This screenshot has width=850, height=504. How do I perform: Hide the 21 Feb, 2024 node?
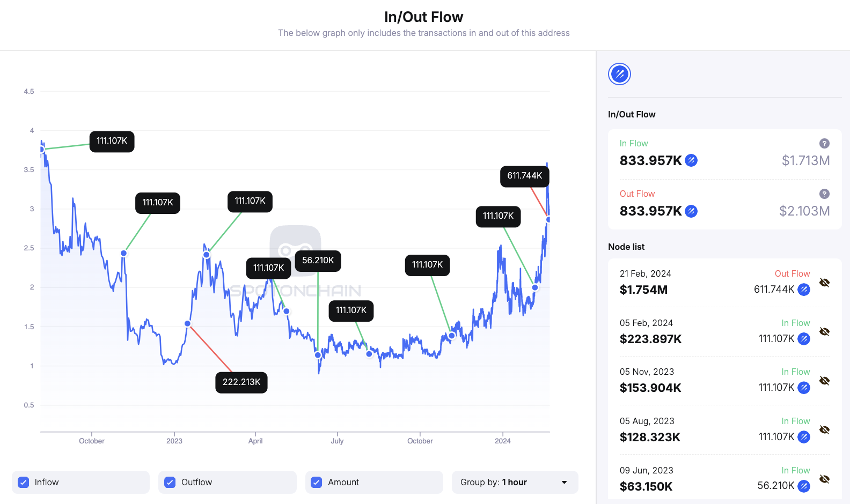[824, 283]
